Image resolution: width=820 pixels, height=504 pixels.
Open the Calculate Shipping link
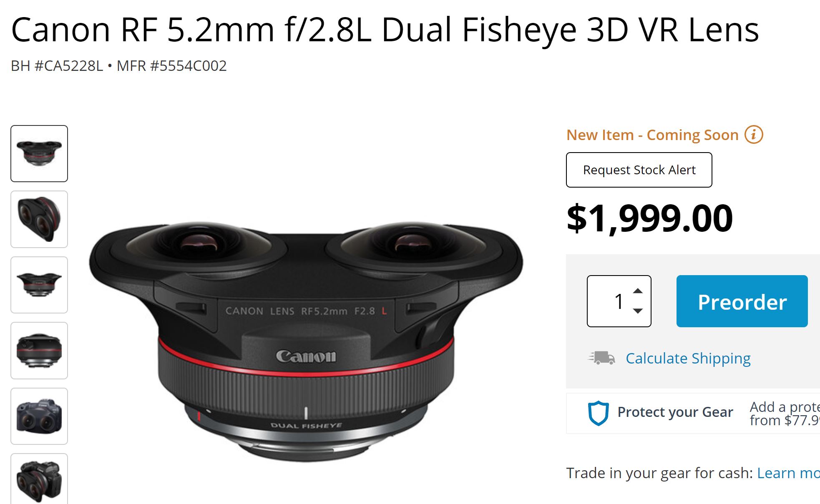688,359
